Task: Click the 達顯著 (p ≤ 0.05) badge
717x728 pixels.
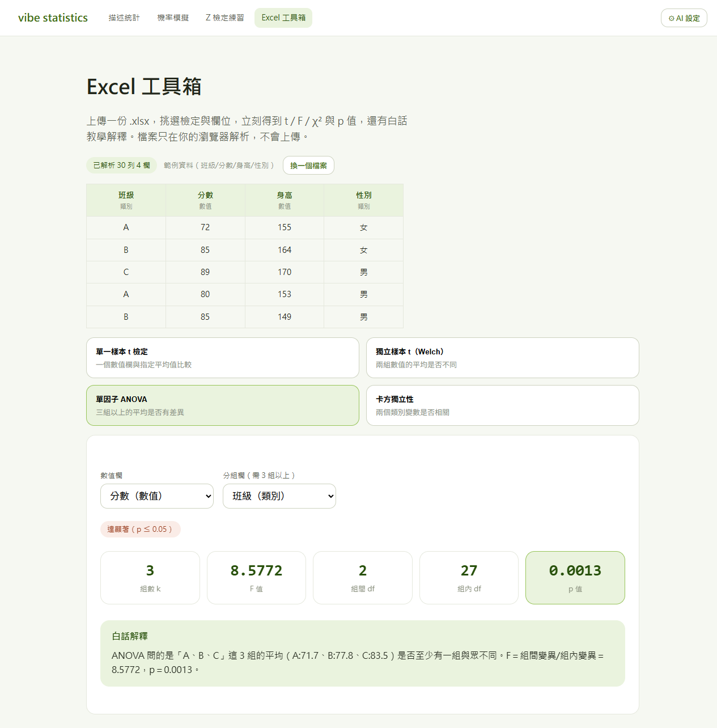Action: (140, 529)
